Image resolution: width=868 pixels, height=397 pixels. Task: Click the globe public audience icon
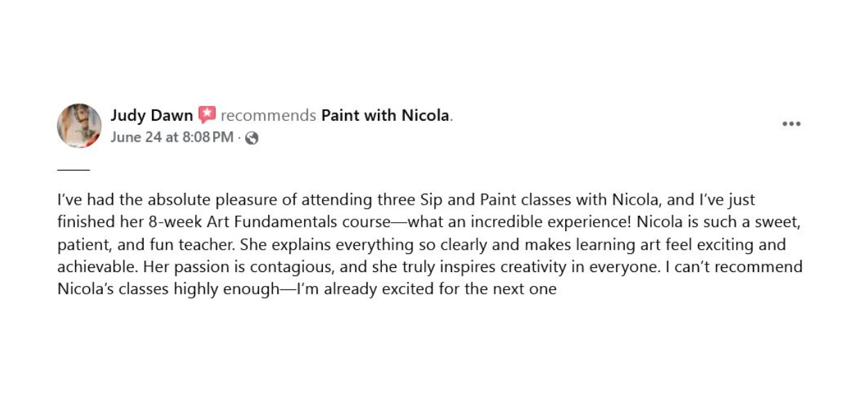252,138
